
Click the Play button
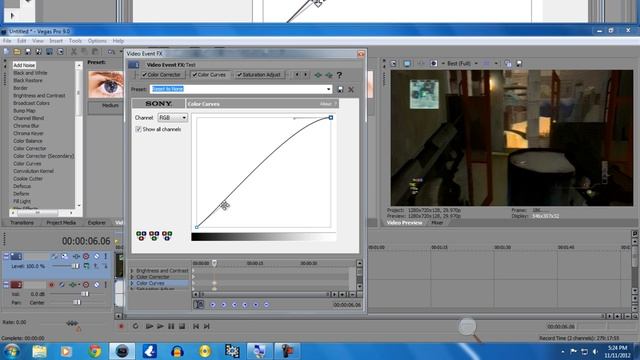[x=160, y=326]
